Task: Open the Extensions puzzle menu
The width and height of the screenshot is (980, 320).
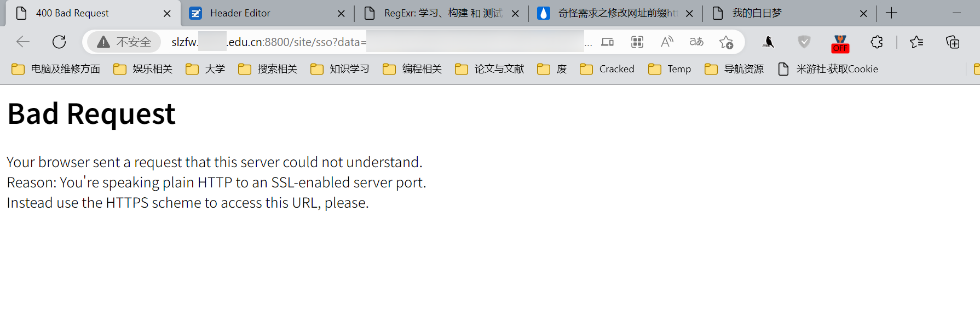Action: tap(877, 42)
